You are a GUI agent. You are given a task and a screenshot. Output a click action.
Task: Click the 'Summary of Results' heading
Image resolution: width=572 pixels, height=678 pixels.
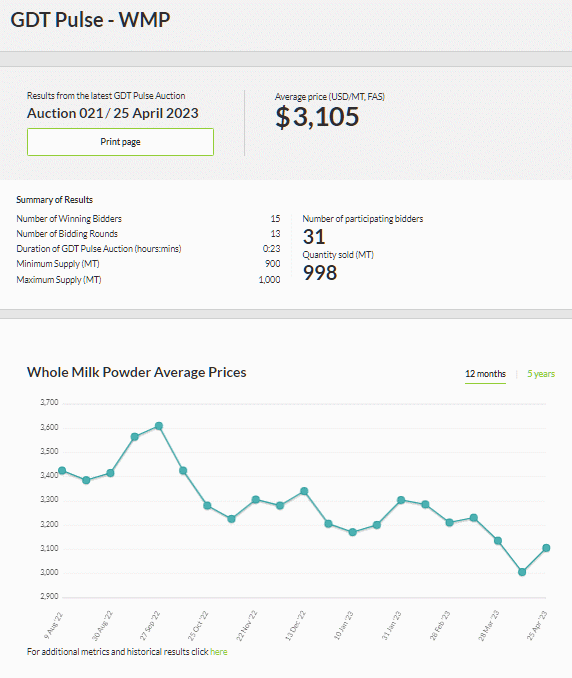pos(54,200)
